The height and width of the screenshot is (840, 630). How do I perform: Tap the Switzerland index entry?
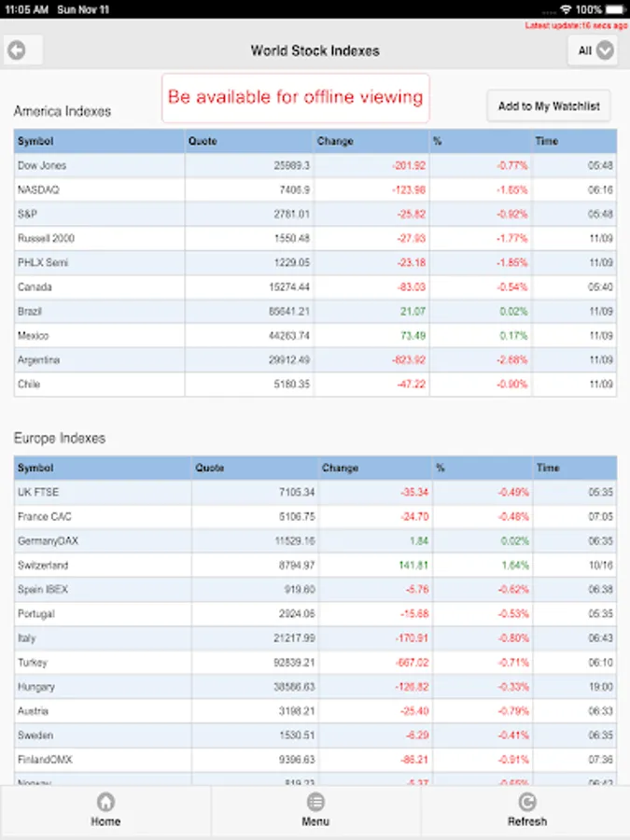(43, 565)
